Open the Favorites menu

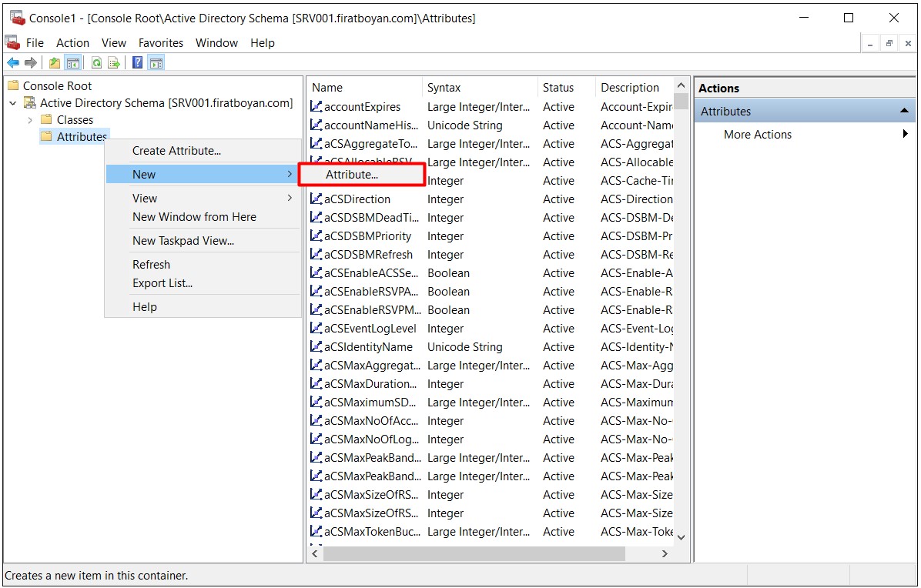(x=161, y=43)
